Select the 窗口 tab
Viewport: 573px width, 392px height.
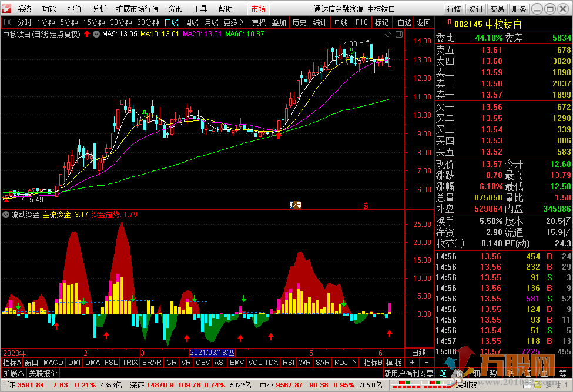pos(31,363)
